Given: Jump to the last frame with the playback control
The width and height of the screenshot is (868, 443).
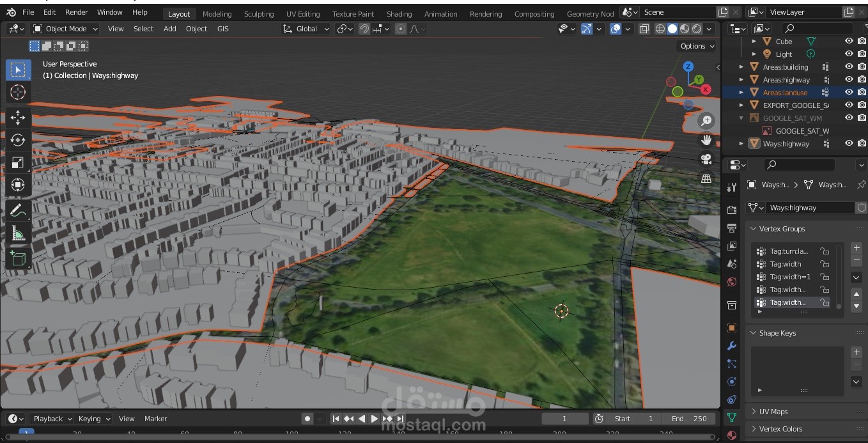Looking at the screenshot, I should [399, 419].
